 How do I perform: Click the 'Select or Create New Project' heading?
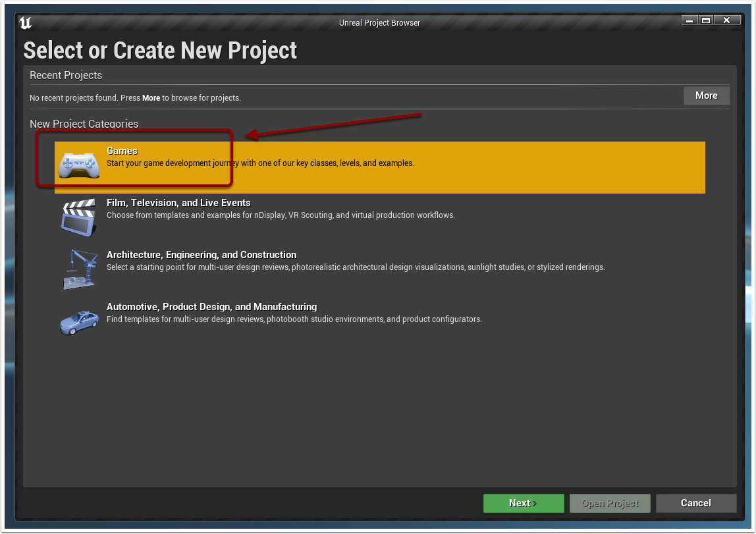click(160, 51)
